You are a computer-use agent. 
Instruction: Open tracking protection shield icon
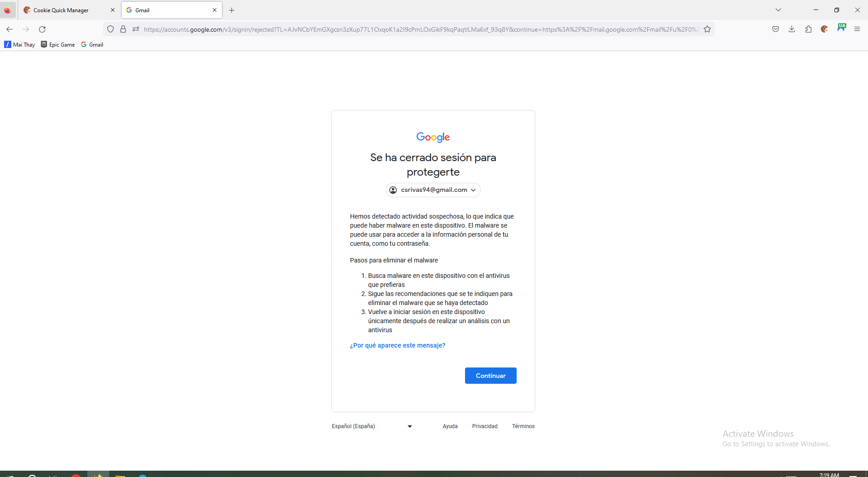pyautogui.click(x=110, y=29)
